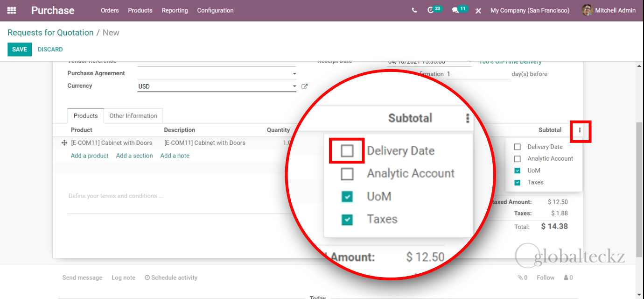Click the DISCARD button
This screenshot has width=644, height=299.
pos(50,50)
